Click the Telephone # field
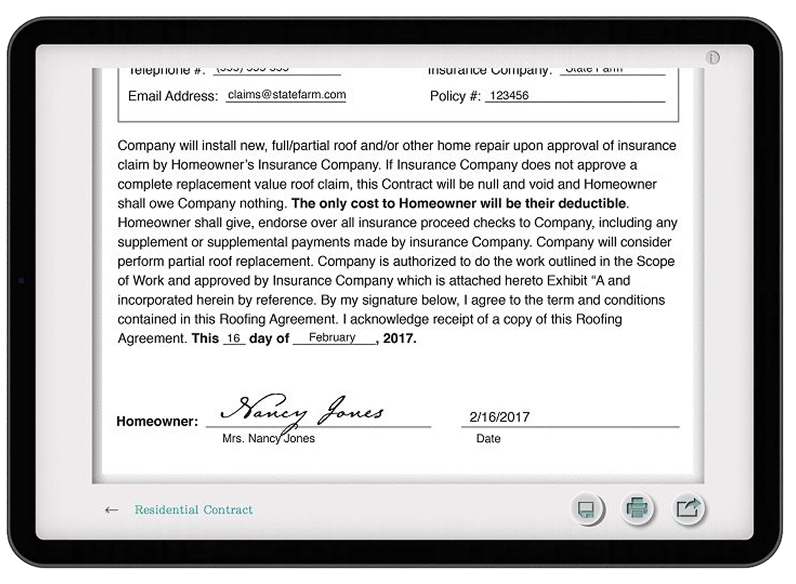The width and height of the screenshot is (796, 584). [277, 70]
